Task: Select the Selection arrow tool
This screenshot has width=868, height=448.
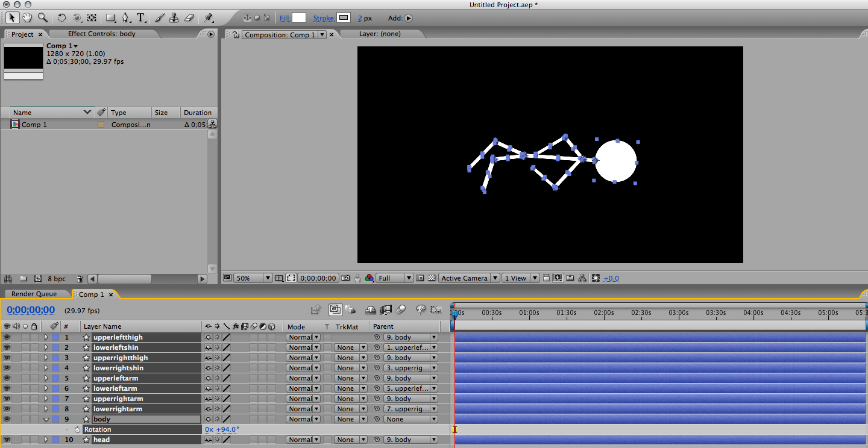Action: pyautogui.click(x=12, y=17)
